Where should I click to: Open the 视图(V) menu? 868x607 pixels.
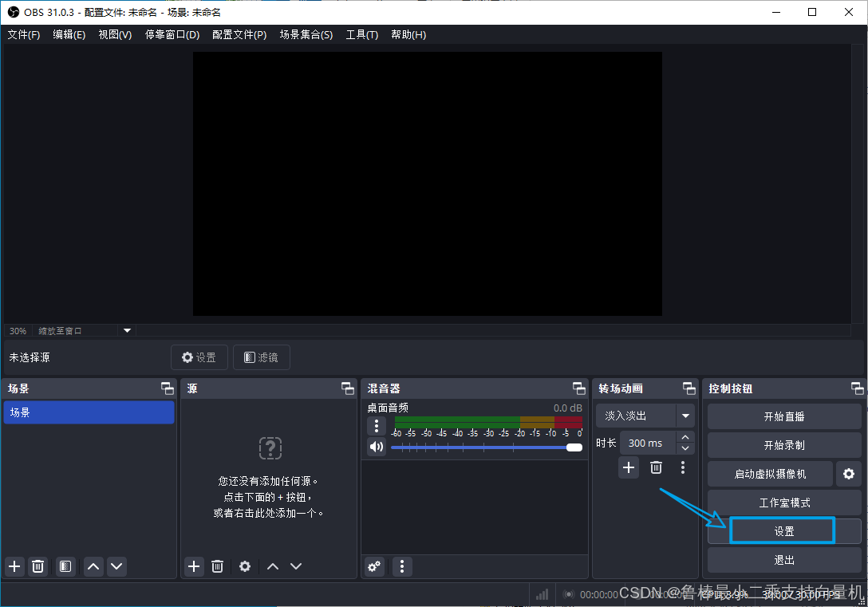click(115, 35)
